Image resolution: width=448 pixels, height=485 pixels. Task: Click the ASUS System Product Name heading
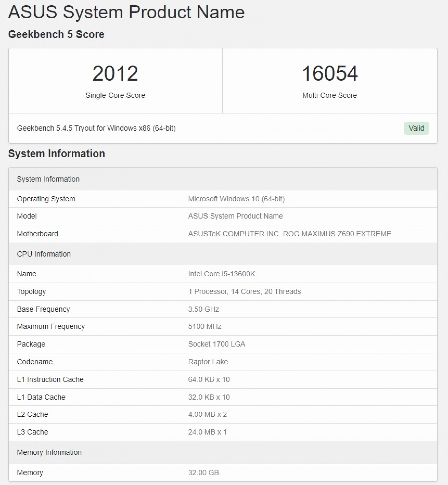click(x=127, y=12)
